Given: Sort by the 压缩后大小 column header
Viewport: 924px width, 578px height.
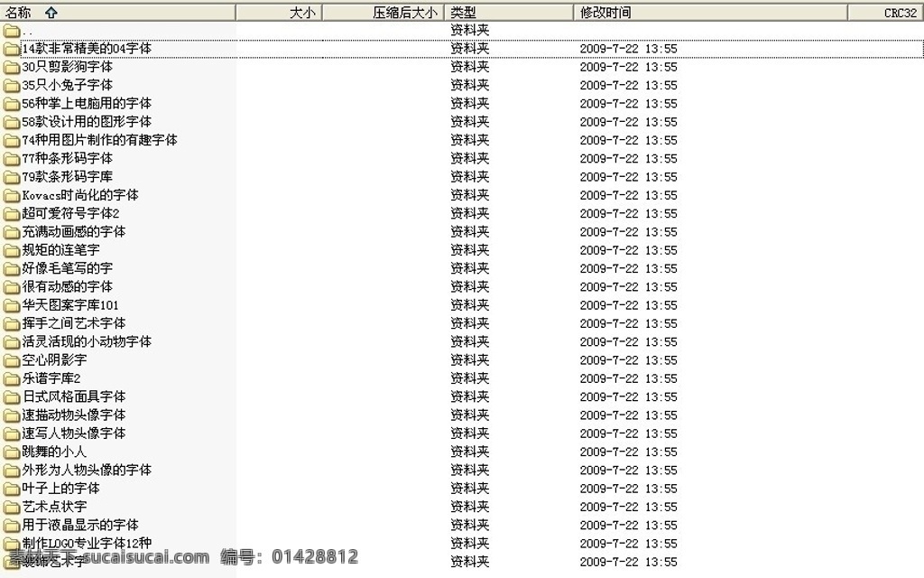Looking at the screenshot, I should 383,13.
